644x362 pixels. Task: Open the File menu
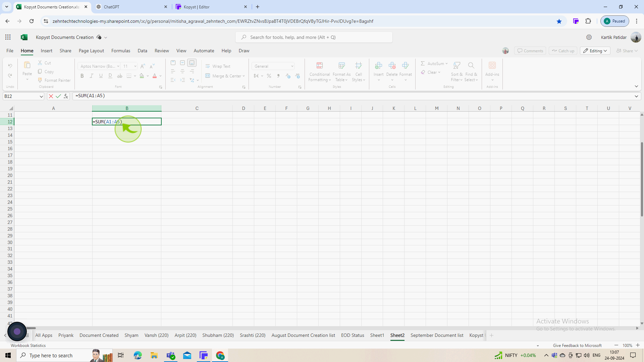click(10, 51)
